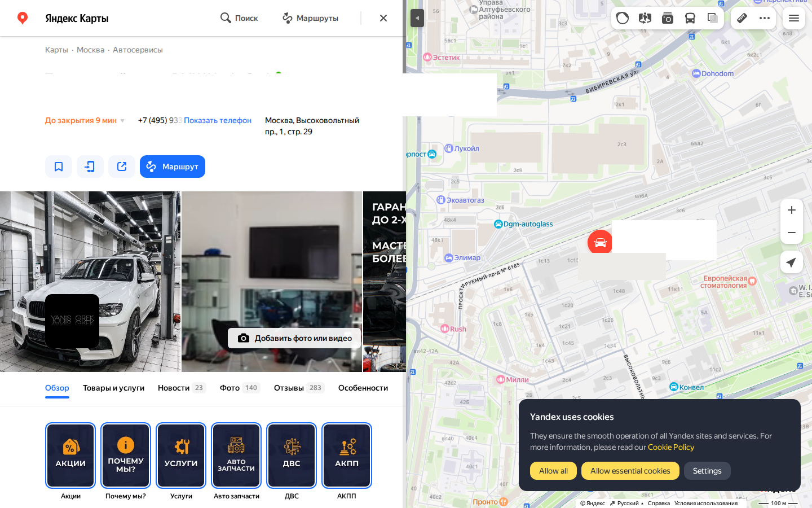Click address Москва, Высоковольтный пр., 1
The width and height of the screenshot is (812, 508).
click(312, 126)
